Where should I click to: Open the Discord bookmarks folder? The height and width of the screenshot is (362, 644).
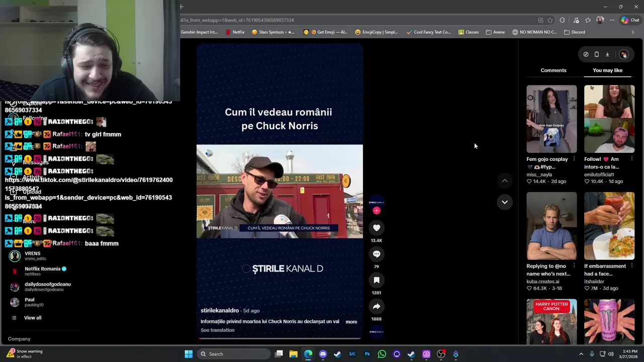pyautogui.click(x=575, y=32)
